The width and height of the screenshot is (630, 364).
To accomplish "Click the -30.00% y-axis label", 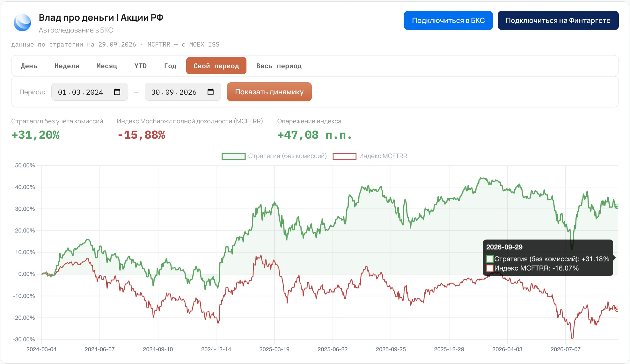I will [24, 339].
